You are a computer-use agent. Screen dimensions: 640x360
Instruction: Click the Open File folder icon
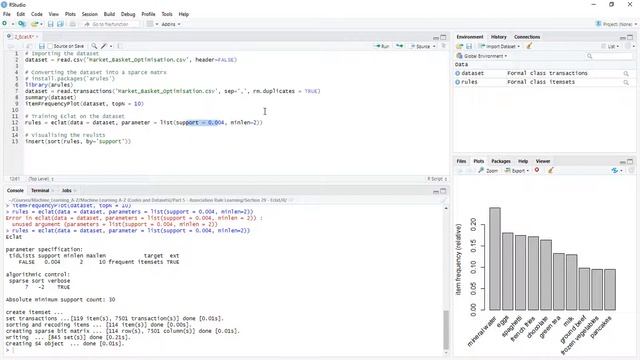pos(35,24)
